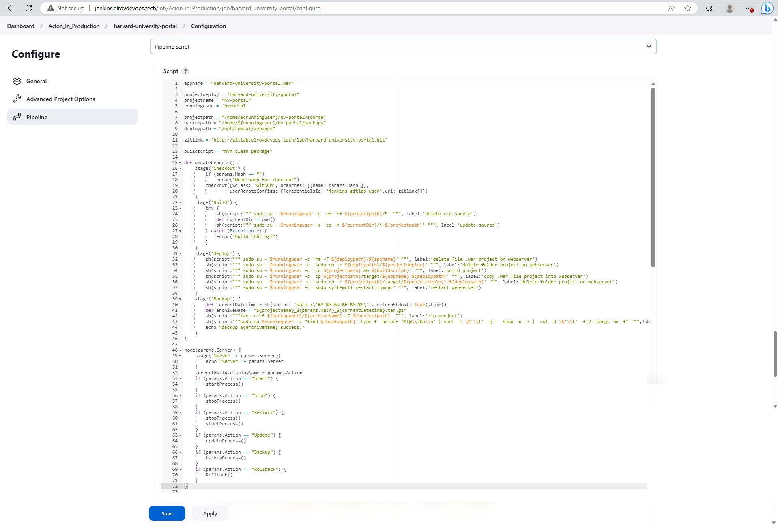778x532 pixels.
Task: Click the Rollback() call on line 70
Action: point(219,475)
